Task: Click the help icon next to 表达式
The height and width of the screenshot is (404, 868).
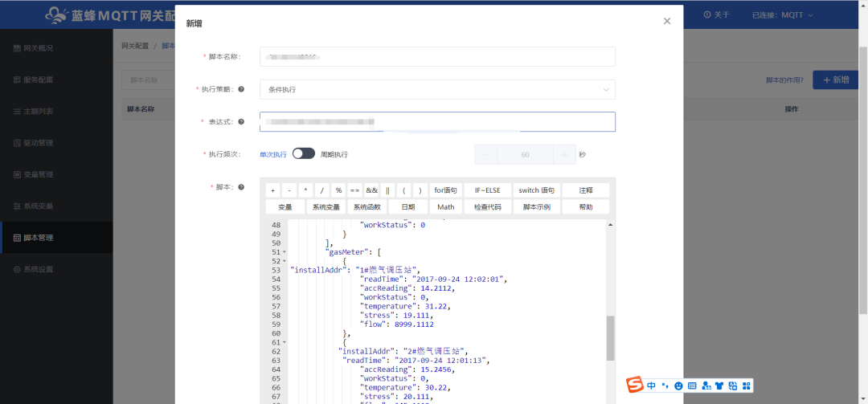Action: (241, 122)
